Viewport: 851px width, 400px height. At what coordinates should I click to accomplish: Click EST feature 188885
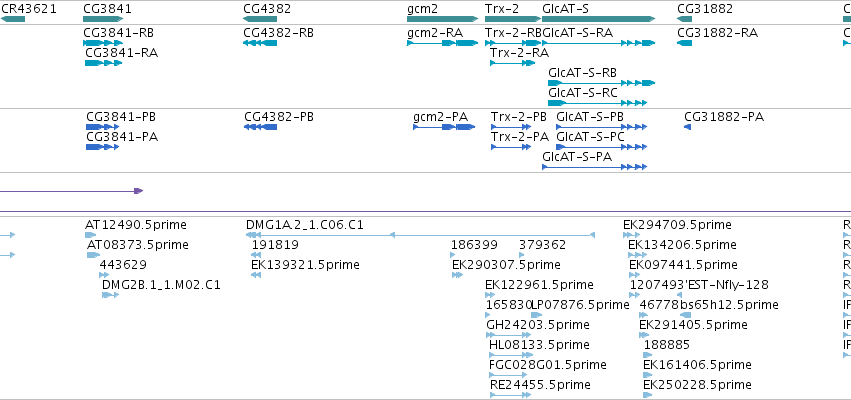point(666,345)
